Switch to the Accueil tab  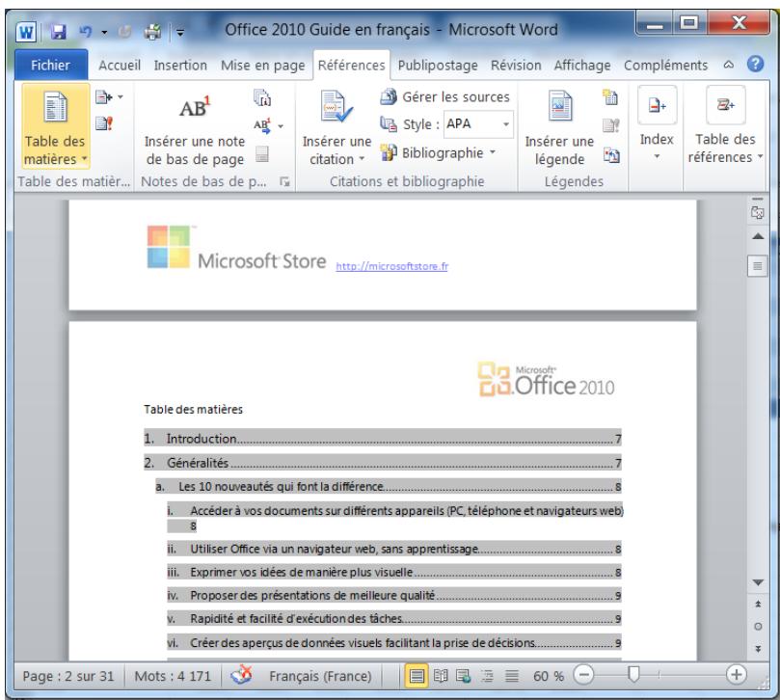pos(120,66)
